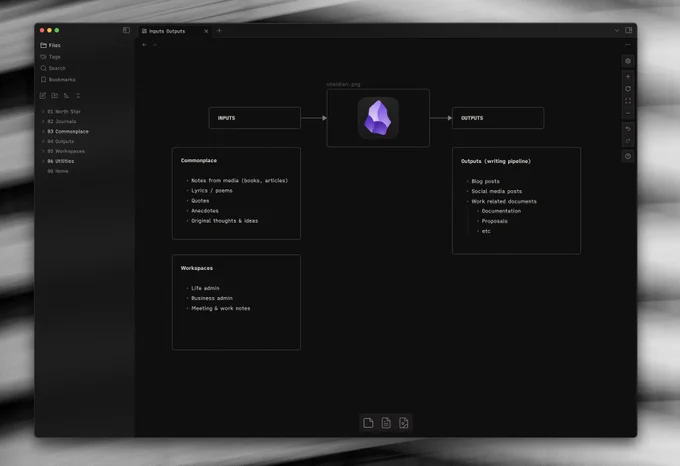
Task: Open Search pane
Action: pos(53,68)
